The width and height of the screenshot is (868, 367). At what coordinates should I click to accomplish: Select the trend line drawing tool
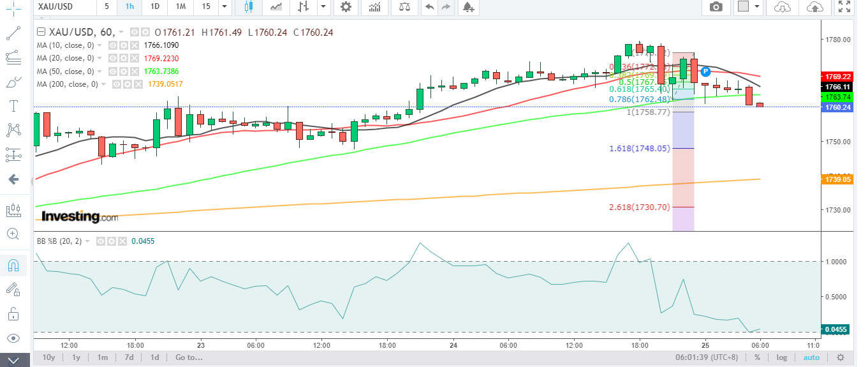(x=13, y=33)
